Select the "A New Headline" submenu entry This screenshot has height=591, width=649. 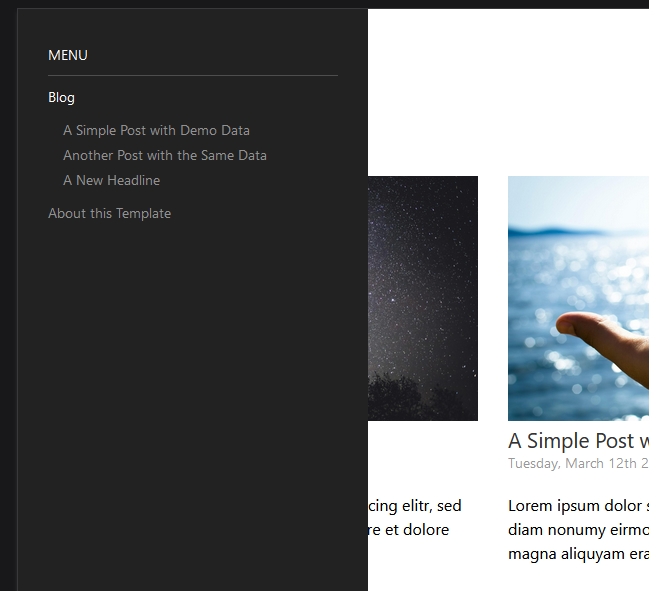point(111,180)
